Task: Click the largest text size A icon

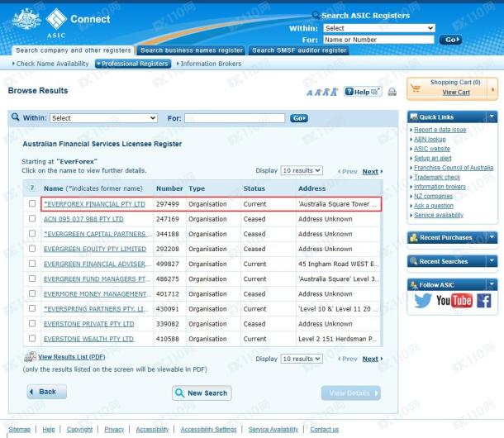Action: point(333,91)
